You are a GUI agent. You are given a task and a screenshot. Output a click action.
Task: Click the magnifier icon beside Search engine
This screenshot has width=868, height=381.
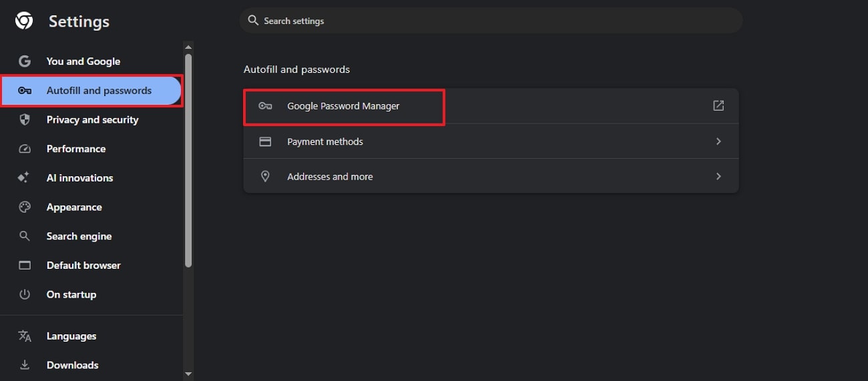click(x=25, y=236)
